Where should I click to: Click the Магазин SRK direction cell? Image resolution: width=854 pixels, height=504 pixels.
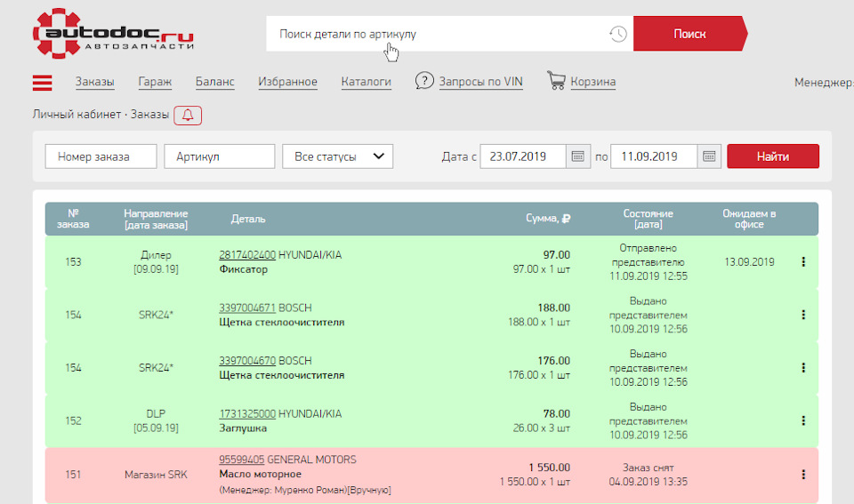[x=156, y=475]
